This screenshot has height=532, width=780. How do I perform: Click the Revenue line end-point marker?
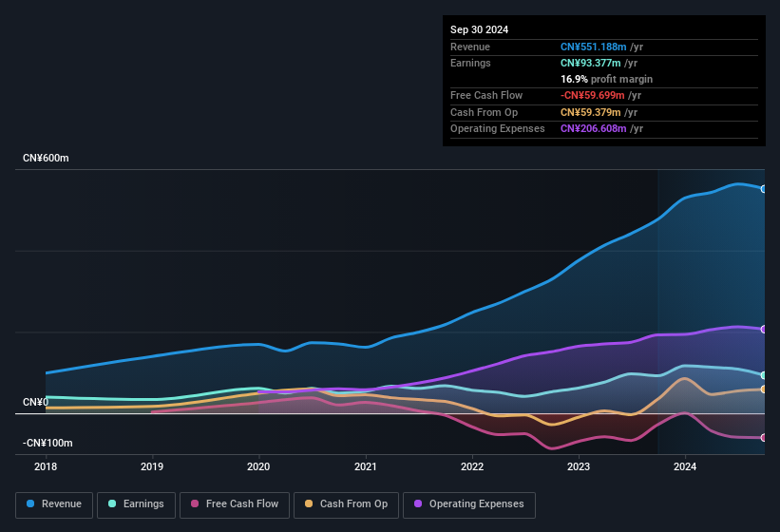pyautogui.click(x=764, y=189)
